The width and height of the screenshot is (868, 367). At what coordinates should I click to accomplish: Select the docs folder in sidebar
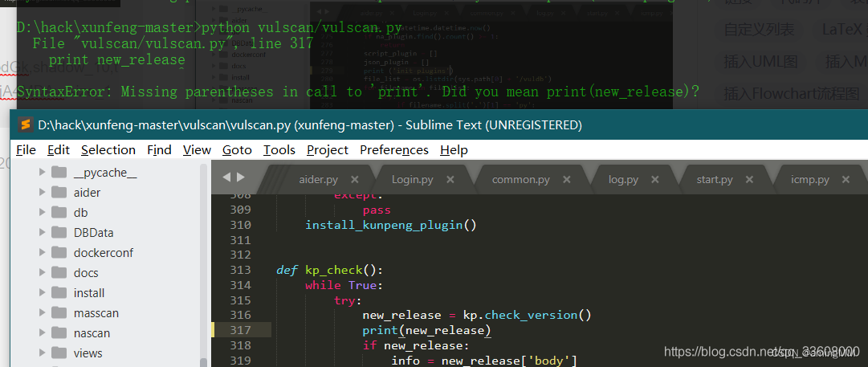(86, 273)
